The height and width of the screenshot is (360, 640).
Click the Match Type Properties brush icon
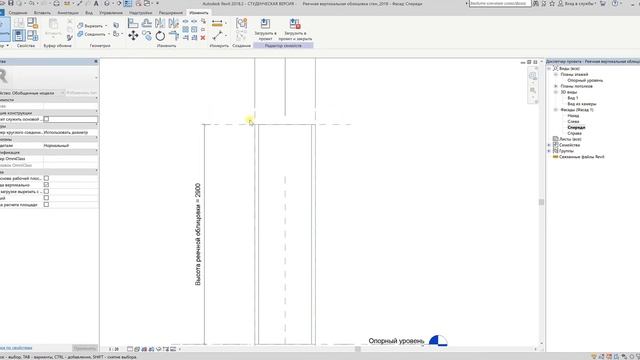coord(70,38)
